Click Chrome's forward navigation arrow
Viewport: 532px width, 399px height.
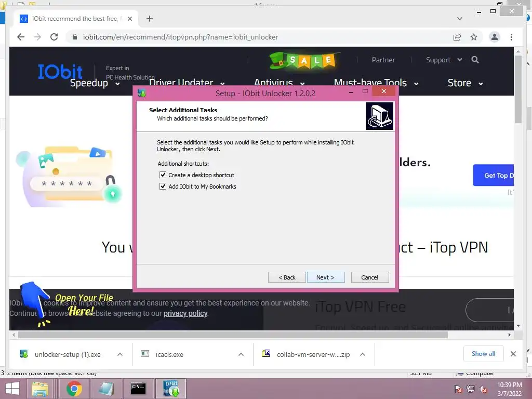point(37,37)
